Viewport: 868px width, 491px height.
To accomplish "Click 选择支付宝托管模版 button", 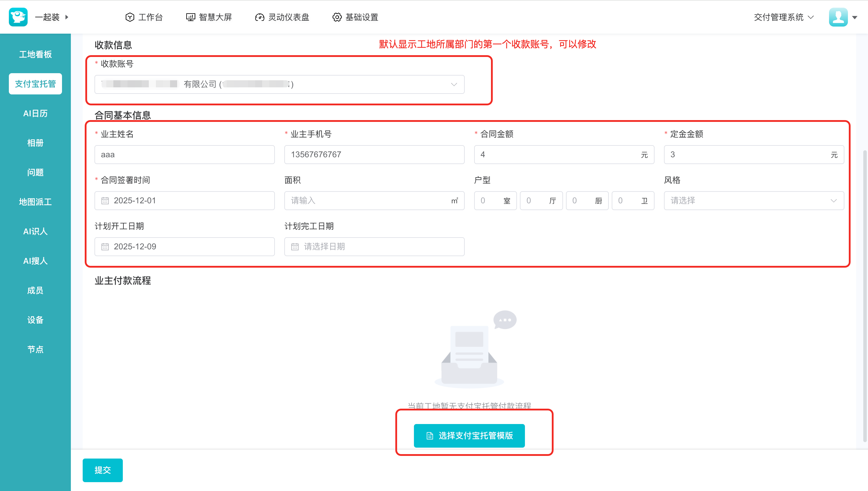I will (469, 436).
